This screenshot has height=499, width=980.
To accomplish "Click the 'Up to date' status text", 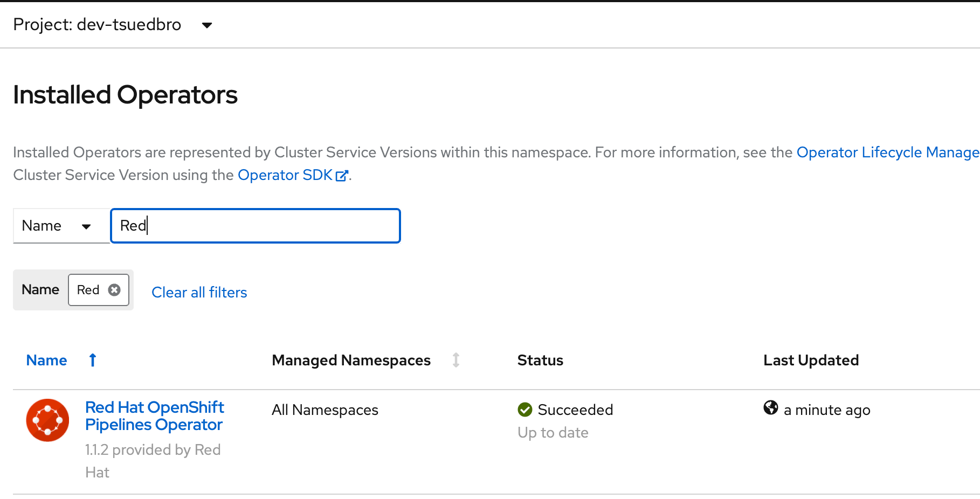I will click(553, 433).
